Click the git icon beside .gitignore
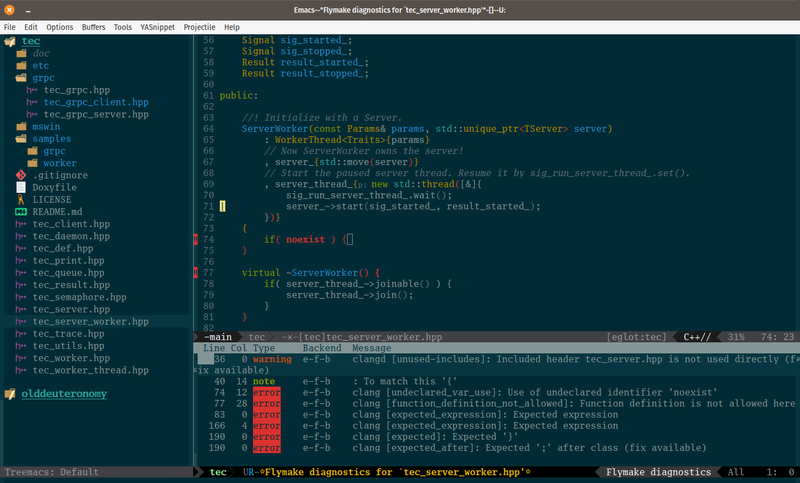 (21, 175)
